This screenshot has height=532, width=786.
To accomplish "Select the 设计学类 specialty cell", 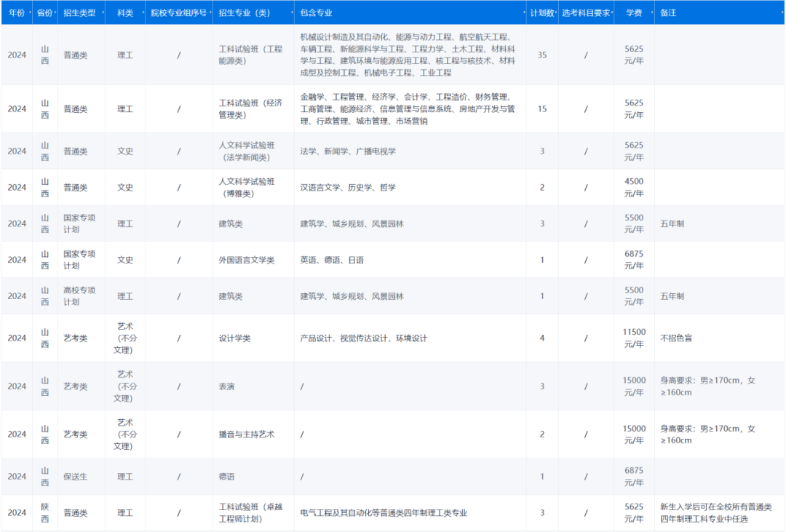I will [239, 337].
